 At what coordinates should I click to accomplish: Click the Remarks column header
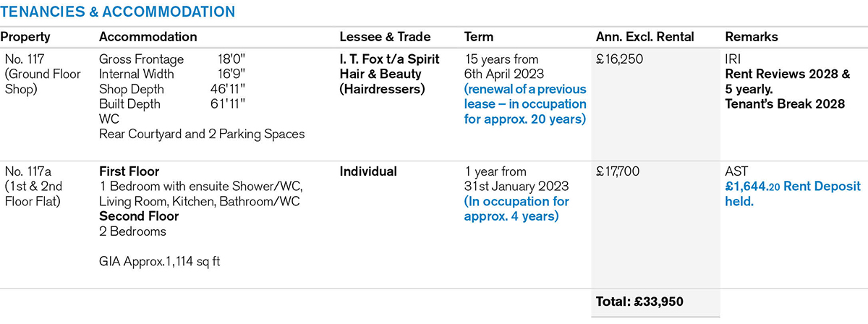(x=750, y=37)
